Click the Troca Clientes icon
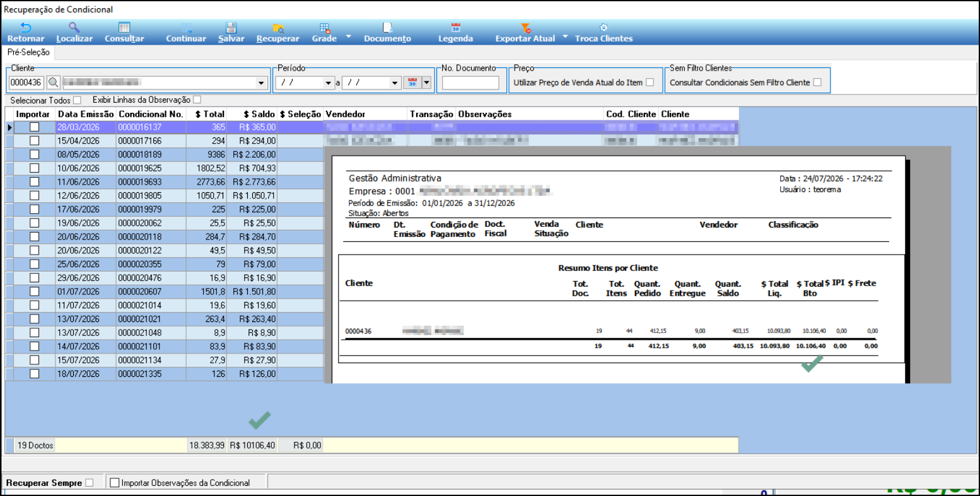The image size is (980, 496). pos(604,28)
